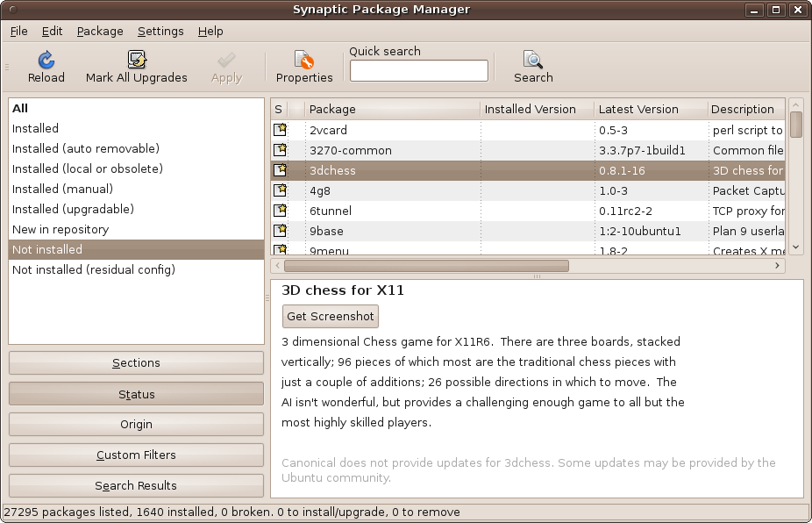Click the Reload toolbar icon
Viewport: 812px width, 523px height.
pyautogui.click(x=45, y=61)
